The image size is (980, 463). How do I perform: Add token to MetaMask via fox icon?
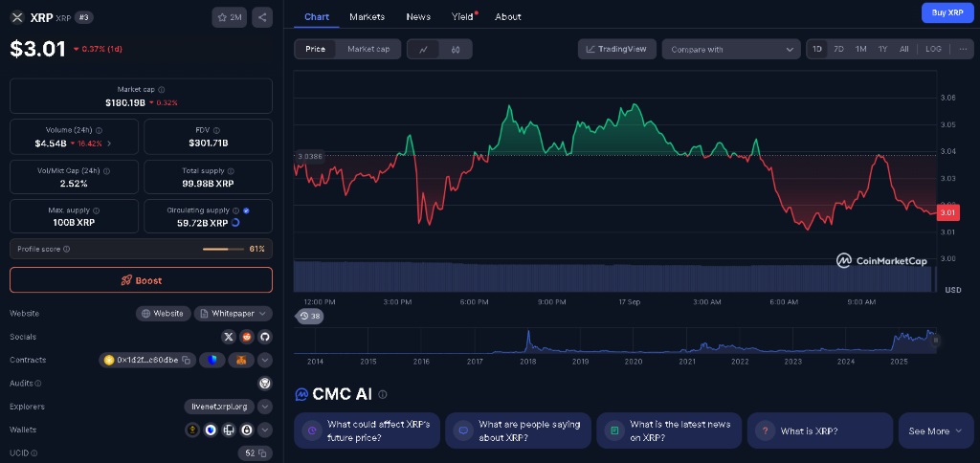[241, 360]
